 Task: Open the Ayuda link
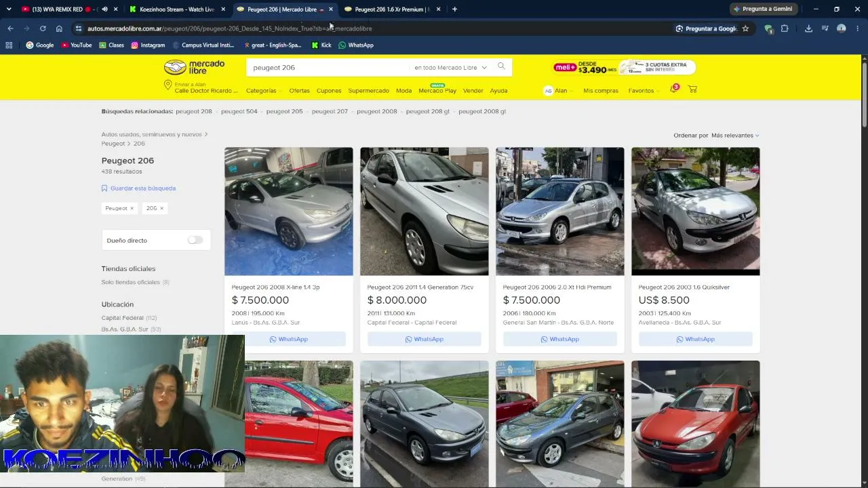[x=498, y=91]
